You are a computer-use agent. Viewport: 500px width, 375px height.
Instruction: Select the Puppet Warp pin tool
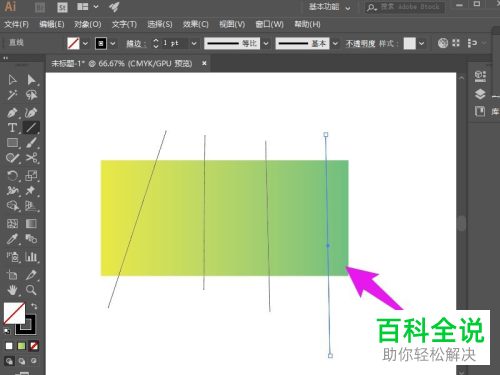tap(31, 190)
